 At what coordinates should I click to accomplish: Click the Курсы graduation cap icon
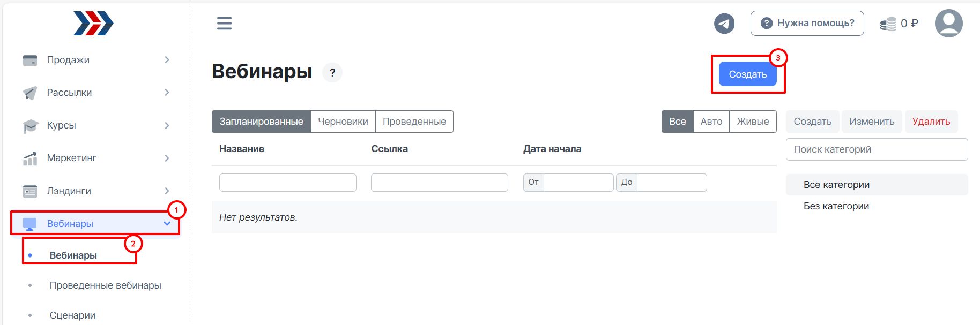click(x=31, y=126)
